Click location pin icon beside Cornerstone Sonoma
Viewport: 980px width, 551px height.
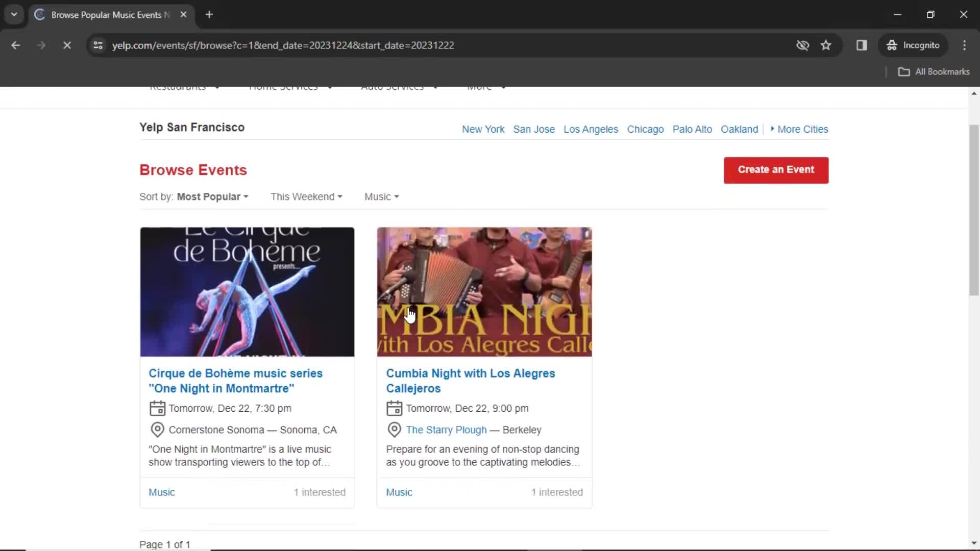[x=157, y=430]
